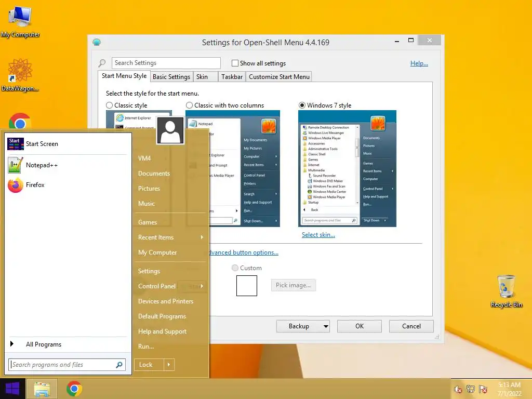
Task: Expand the Control Panel submenu arrow
Action: click(x=202, y=286)
